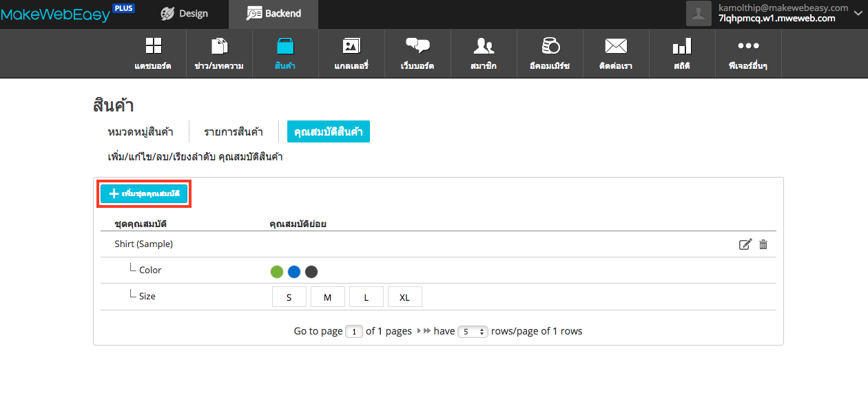Viewport: 868px width, 393px height.
Task: Delete the Shirt (Sample) attribute set
Action: pos(763,244)
